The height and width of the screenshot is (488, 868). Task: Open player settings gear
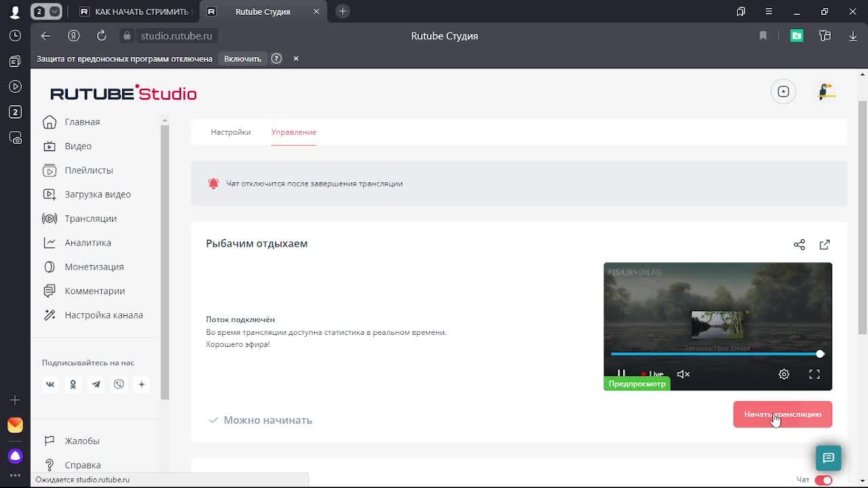(x=784, y=374)
